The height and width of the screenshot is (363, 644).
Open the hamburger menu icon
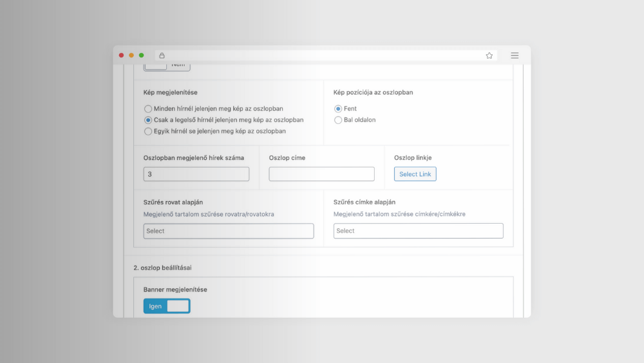coord(515,55)
